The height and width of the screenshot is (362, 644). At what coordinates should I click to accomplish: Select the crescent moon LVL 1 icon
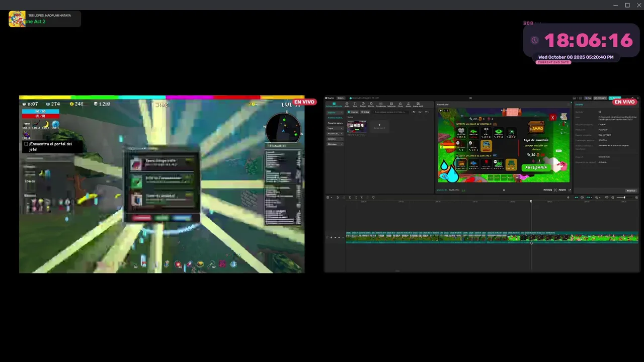point(46,124)
